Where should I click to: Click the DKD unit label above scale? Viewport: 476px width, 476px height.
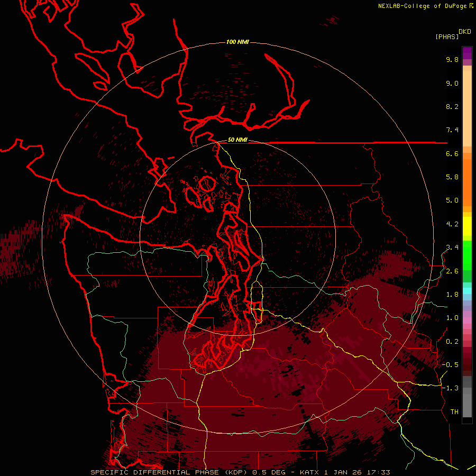465,32
